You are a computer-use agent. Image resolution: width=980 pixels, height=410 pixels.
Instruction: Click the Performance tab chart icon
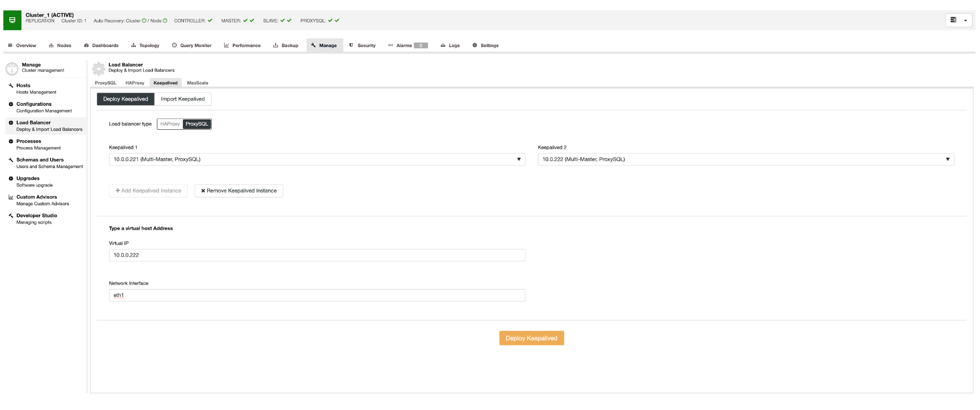[x=226, y=46]
